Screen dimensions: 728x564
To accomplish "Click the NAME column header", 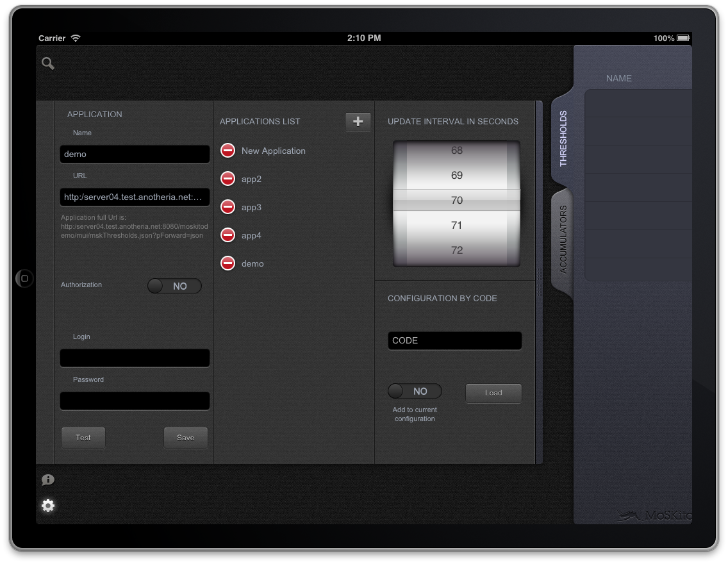I will coord(618,78).
